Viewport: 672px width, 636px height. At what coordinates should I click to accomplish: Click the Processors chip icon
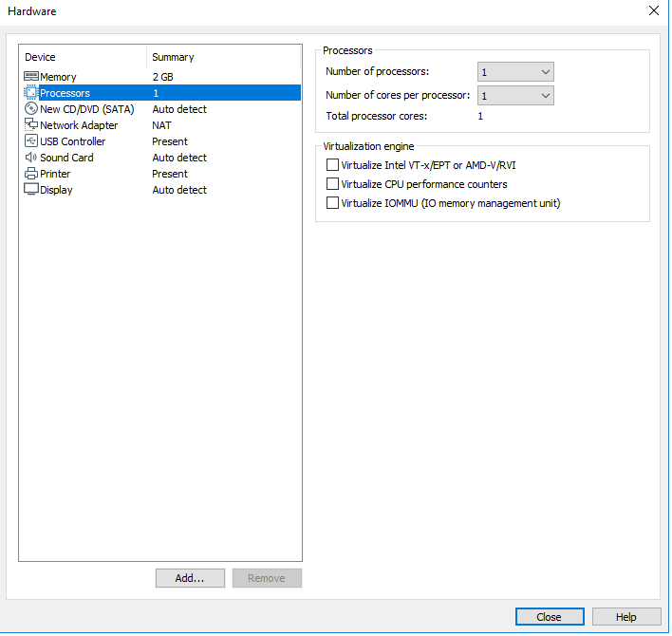[31, 93]
